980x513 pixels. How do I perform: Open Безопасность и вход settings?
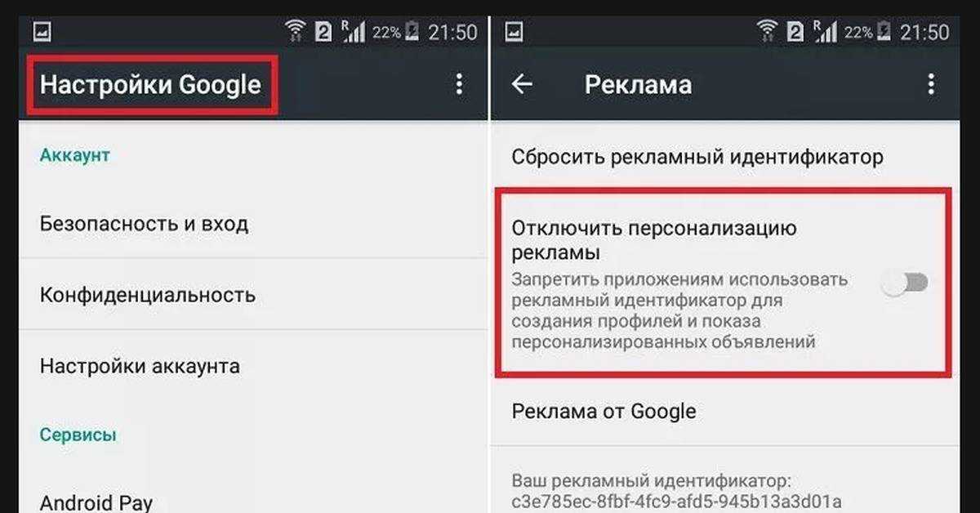point(252,224)
